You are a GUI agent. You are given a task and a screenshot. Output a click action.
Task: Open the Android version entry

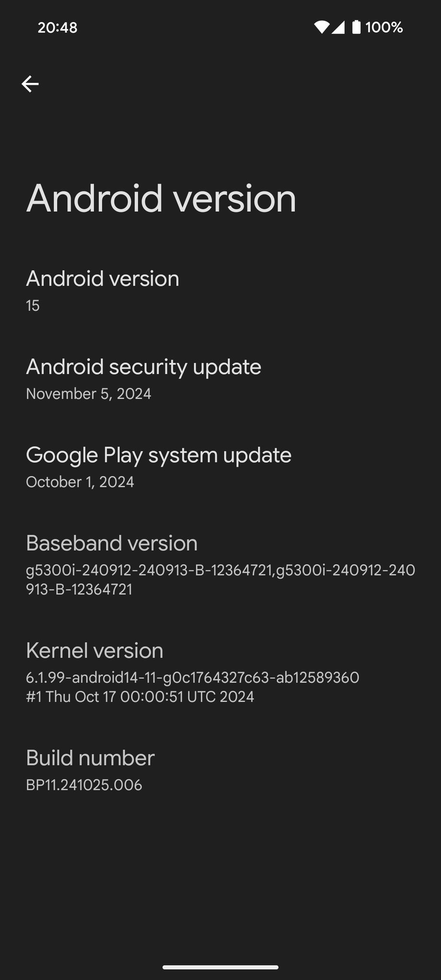click(220, 290)
